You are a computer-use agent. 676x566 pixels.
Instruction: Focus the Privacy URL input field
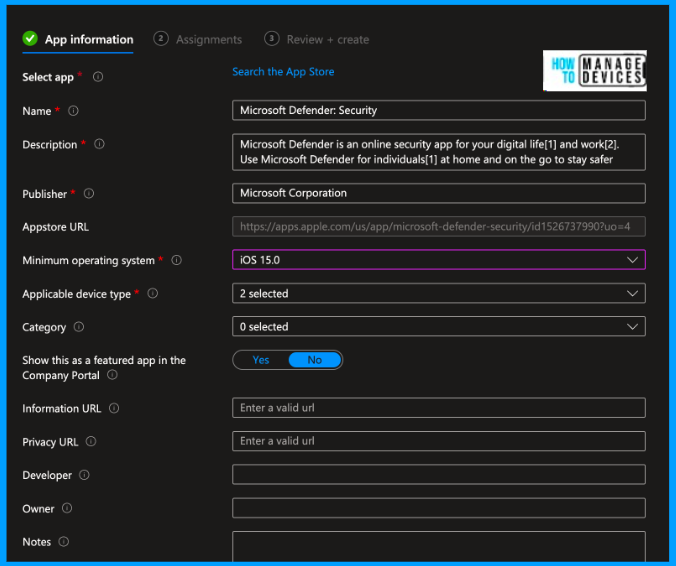coord(438,441)
